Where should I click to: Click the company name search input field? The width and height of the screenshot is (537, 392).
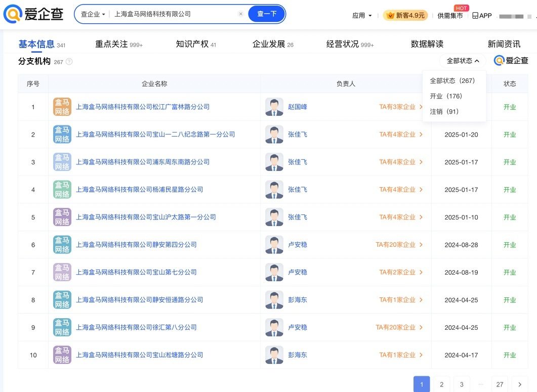point(172,14)
